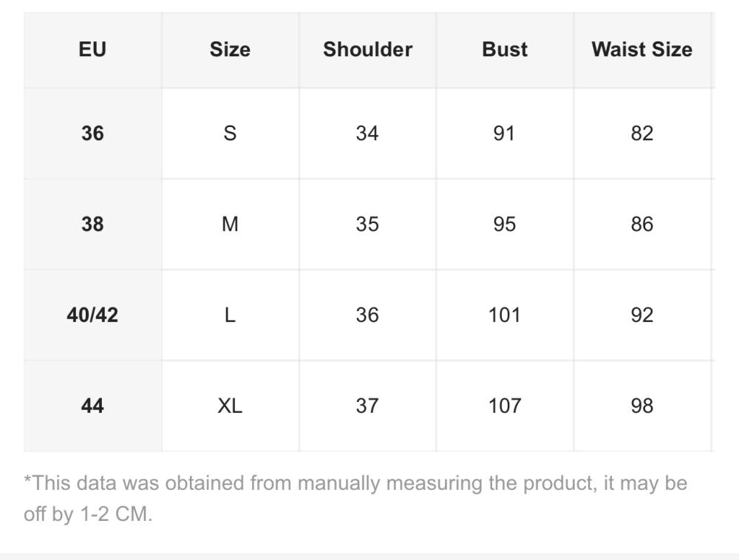Click the bust value 101
Viewport: 739px width, 560px height.
click(x=505, y=315)
